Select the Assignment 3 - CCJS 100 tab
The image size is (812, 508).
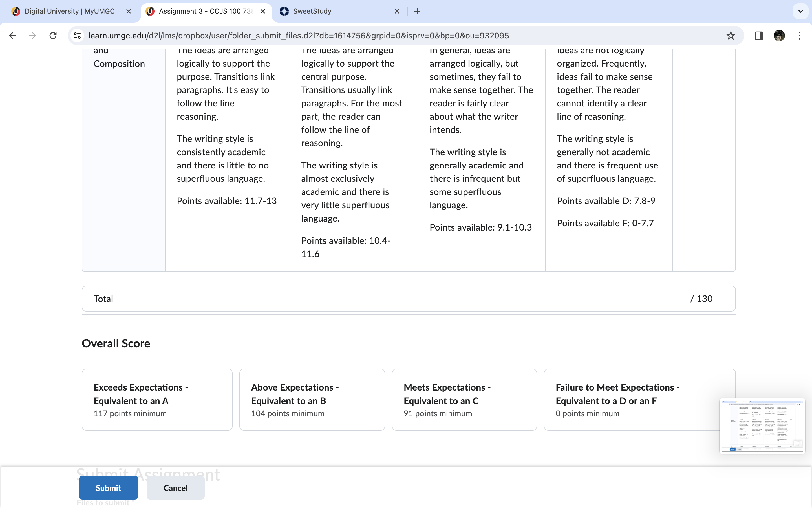tap(206, 11)
